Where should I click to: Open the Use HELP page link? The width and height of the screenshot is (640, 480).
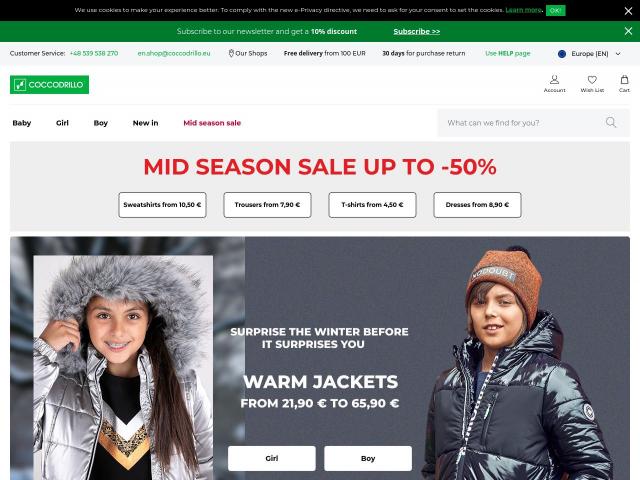[507, 53]
